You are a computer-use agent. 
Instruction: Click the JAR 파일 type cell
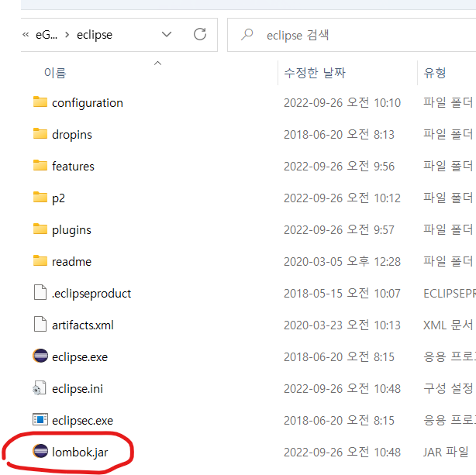[446, 452]
